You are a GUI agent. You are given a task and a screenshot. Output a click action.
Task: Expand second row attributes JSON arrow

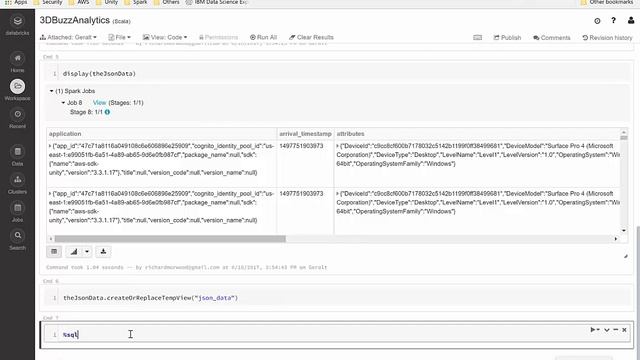[x=338, y=194]
